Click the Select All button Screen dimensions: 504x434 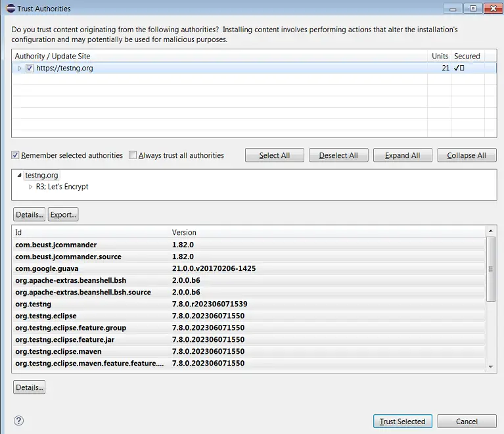pyautogui.click(x=275, y=155)
